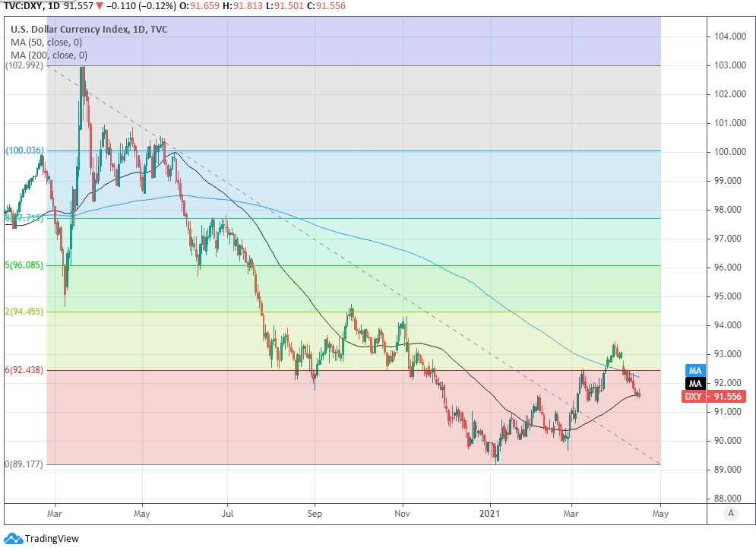Toggle the auto-scale 'A' button

pos(730,513)
